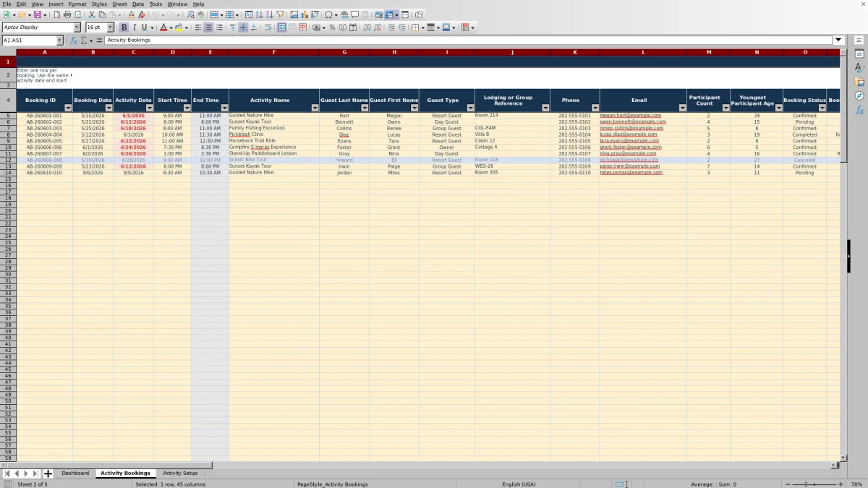Click the Draw Functions shapes icon

pos(419,14)
